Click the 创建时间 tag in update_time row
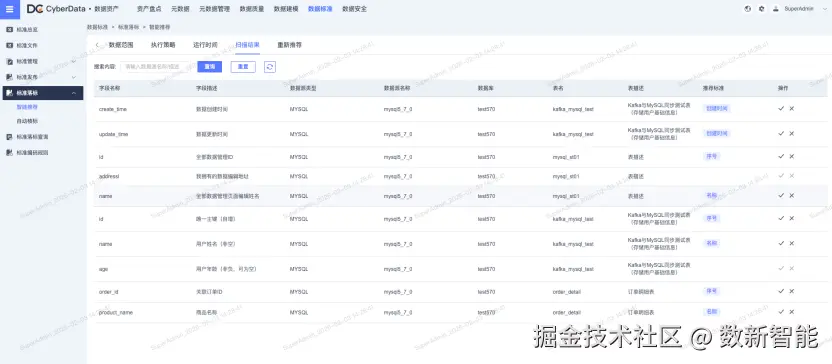This screenshot has height=364, width=832. (717, 134)
